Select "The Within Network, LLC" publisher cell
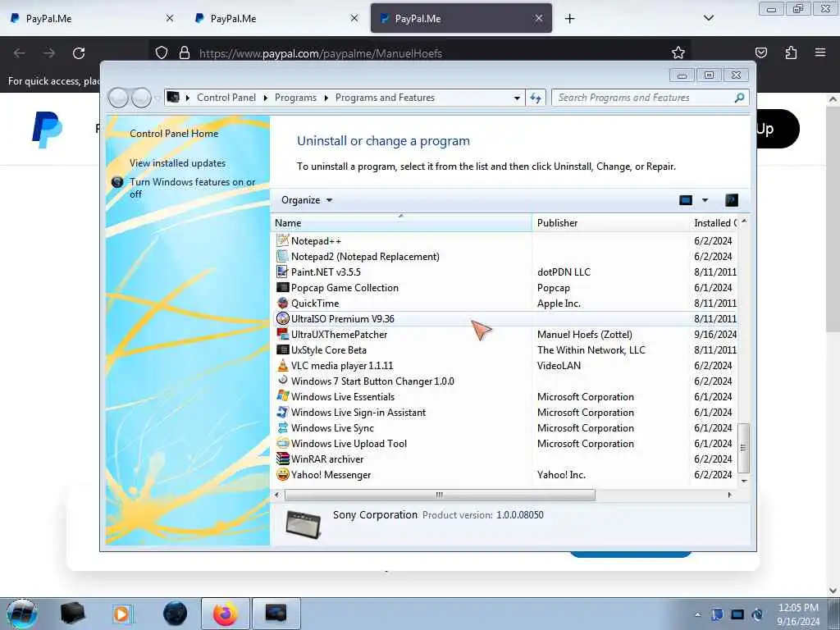The image size is (840, 630). pos(591,349)
